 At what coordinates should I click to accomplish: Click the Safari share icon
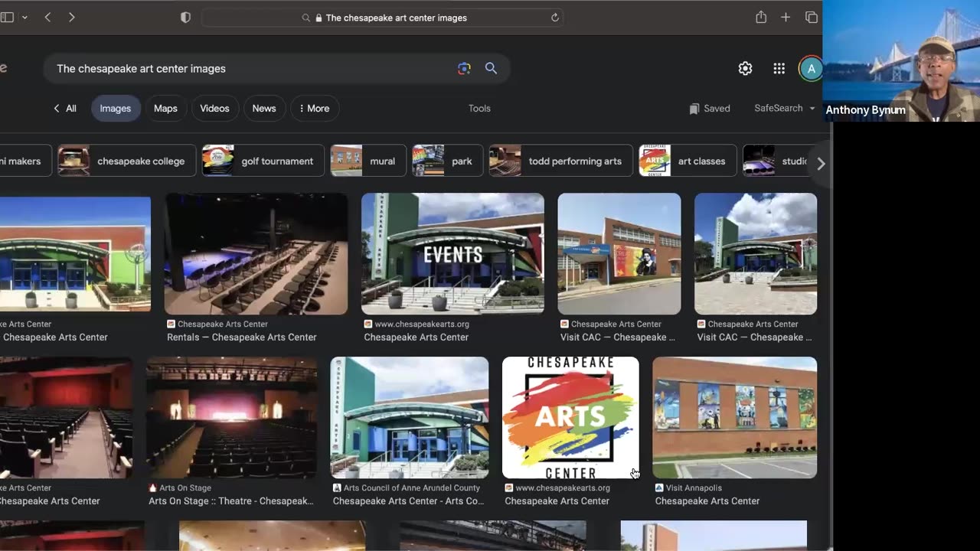(x=760, y=18)
